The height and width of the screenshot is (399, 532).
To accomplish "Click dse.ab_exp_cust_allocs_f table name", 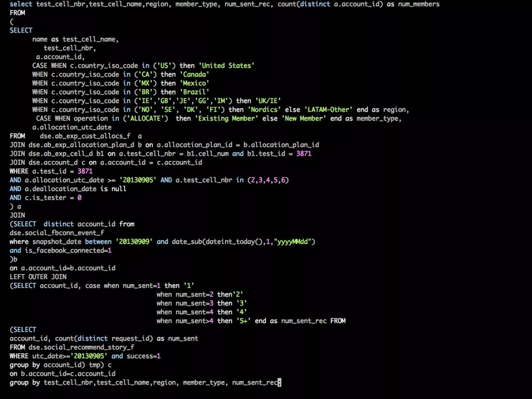I will 85,136.
